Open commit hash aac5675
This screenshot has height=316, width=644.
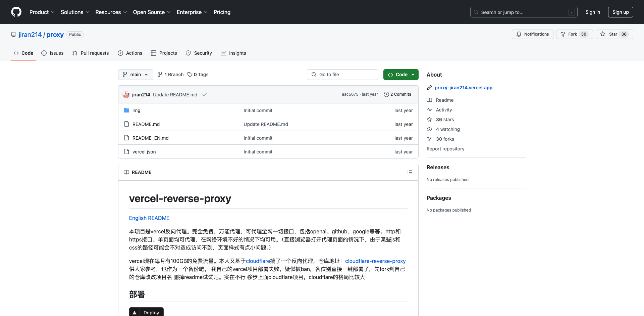[x=350, y=94]
